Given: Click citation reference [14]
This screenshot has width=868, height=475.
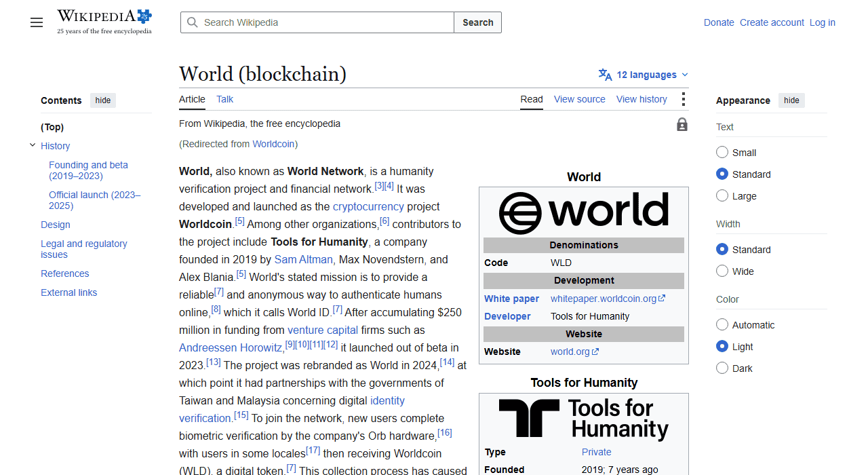Looking at the screenshot, I should pyautogui.click(x=447, y=362).
